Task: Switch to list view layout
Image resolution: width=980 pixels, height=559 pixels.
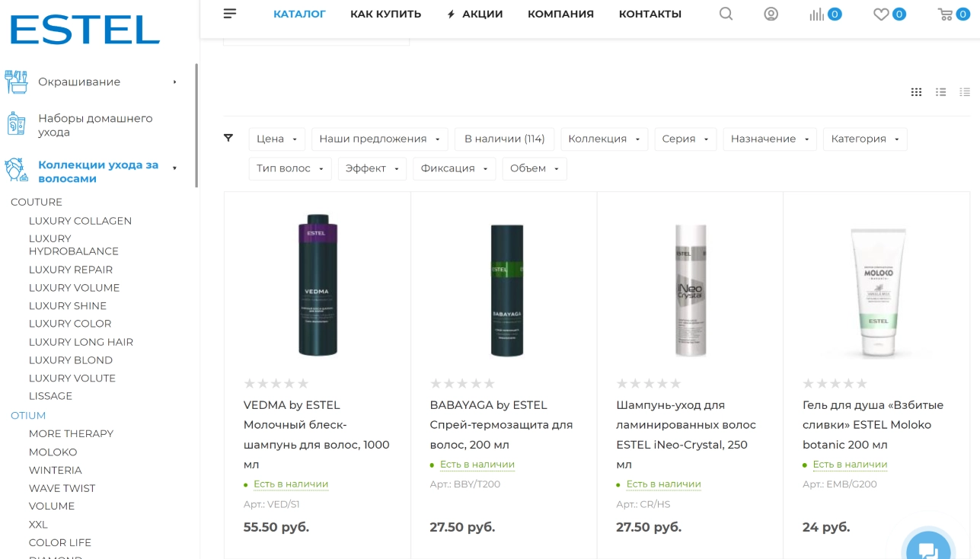Action: click(x=940, y=92)
